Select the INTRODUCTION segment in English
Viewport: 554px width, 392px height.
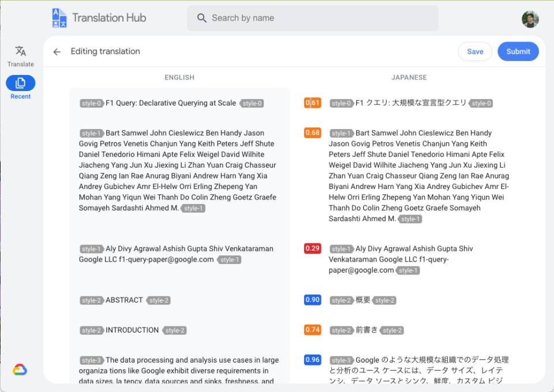133,330
